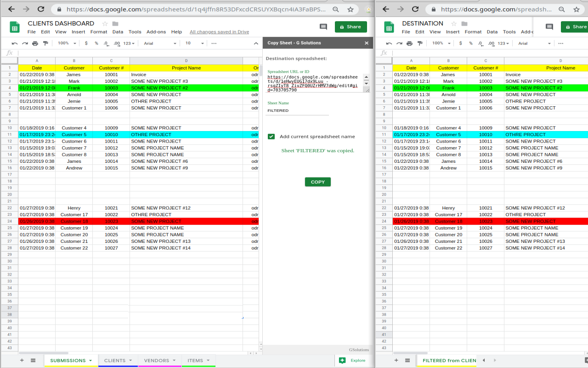
Task: Select Paint format in the DESTINATION toolbar
Action: (x=419, y=43)
